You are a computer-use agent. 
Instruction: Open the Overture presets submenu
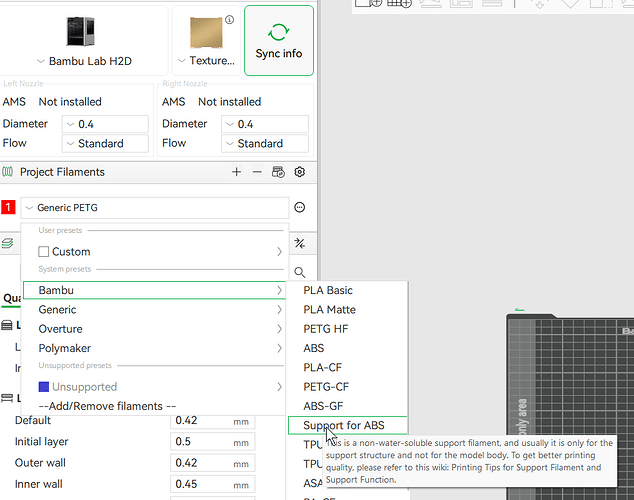(155, 329)
